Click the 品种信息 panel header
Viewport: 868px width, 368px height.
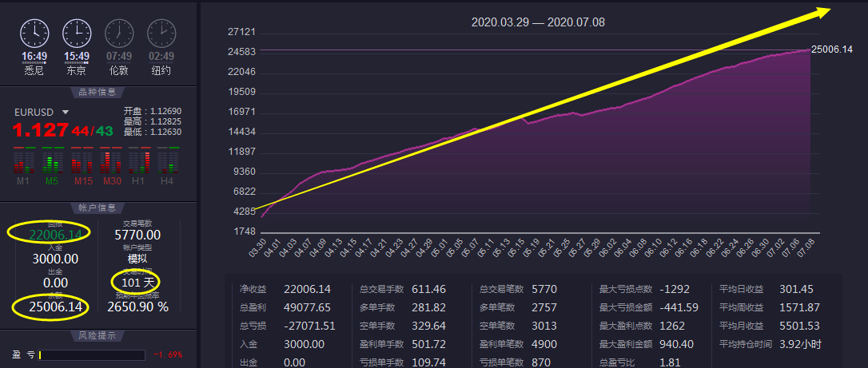coord(98,93)
